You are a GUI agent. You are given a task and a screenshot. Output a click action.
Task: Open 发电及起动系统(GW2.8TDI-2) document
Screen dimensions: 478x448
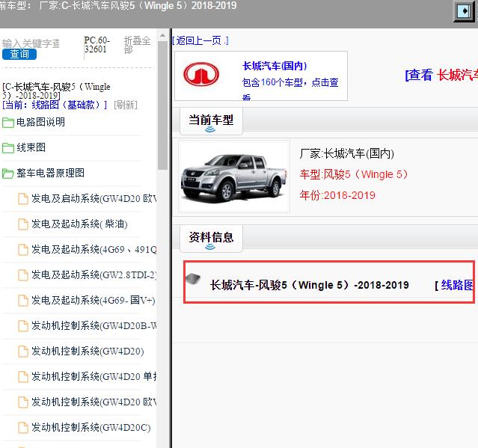tap(94, 275)
